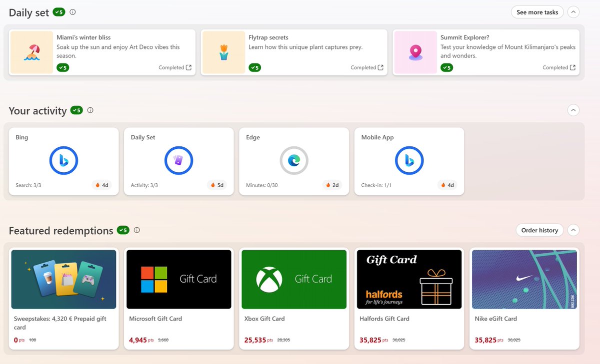Click the Featured redemptions info icon
600x364 pixels.
coord(137,230)
